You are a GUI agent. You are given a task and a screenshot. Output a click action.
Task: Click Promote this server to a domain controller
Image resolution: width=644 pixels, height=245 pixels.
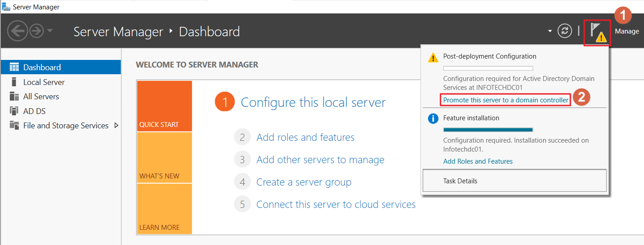pos(506,100)
